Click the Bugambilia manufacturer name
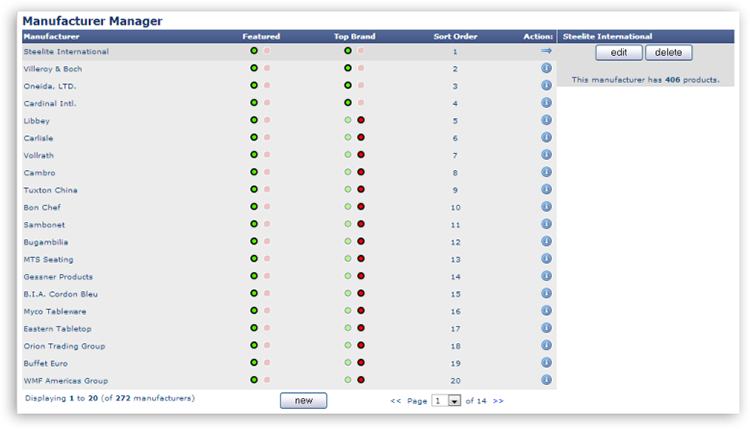Image resolution: width=750 pixels, height=429 pixels. click(46, 242)
